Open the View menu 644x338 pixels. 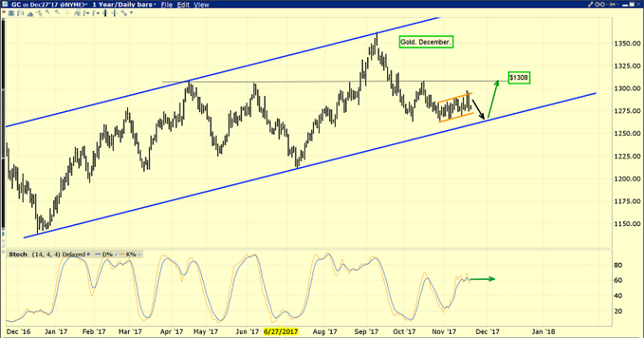click(203, 5)
